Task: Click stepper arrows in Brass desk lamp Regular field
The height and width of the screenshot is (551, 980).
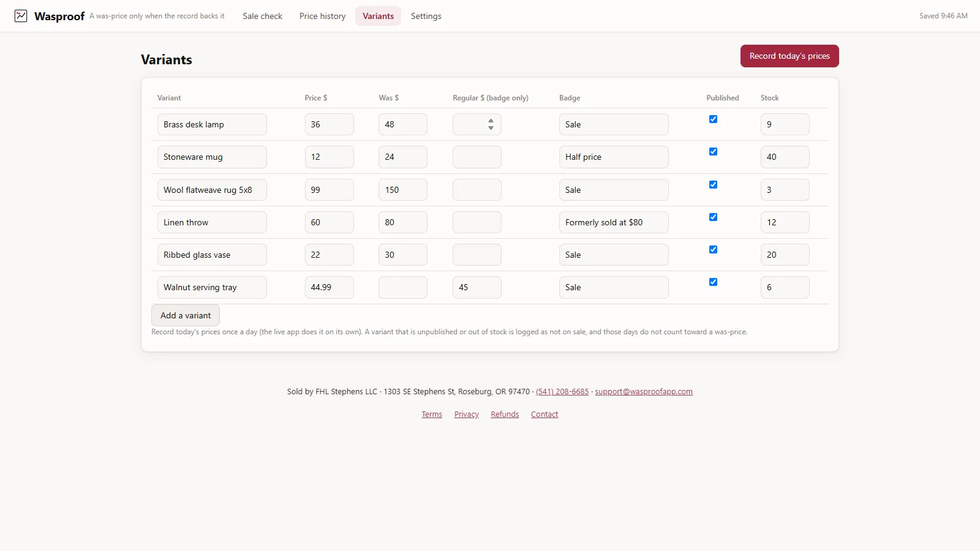Action: (491, 124)
